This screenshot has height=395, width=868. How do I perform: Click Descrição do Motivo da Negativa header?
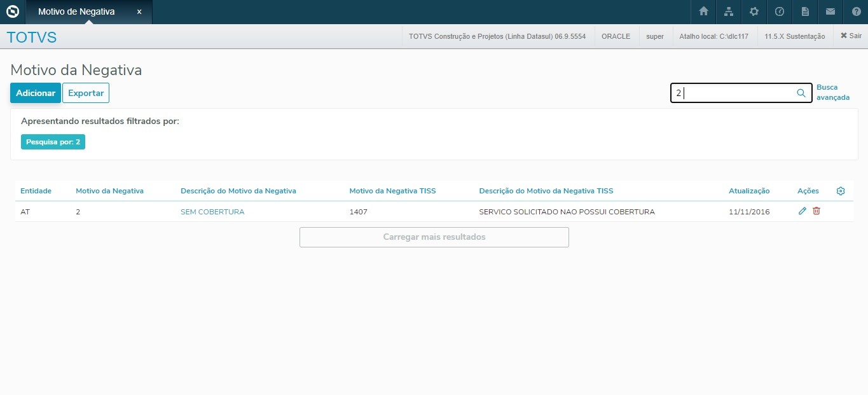coord(238,191)
